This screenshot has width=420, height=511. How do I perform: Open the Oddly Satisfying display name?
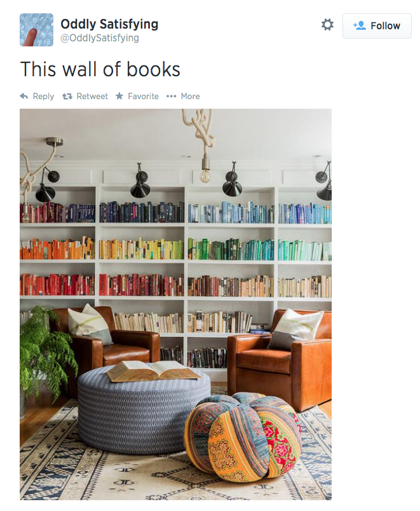(x=109, y=24)
